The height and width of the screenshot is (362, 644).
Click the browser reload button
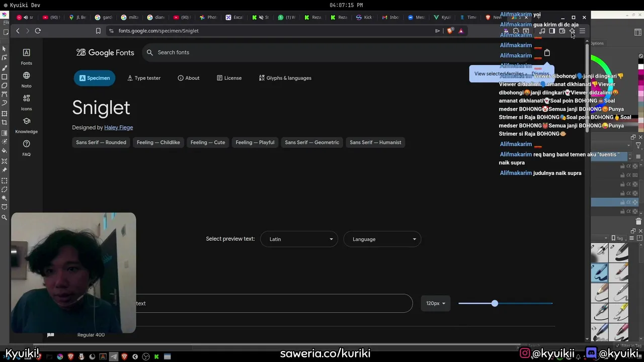pyautogui.click(x=38, y=31)
